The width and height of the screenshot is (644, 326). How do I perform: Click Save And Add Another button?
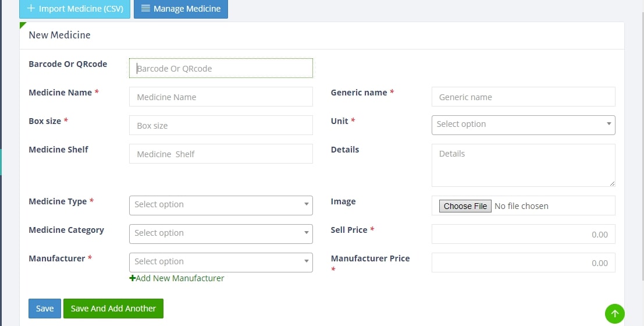[x=113, y=309]
